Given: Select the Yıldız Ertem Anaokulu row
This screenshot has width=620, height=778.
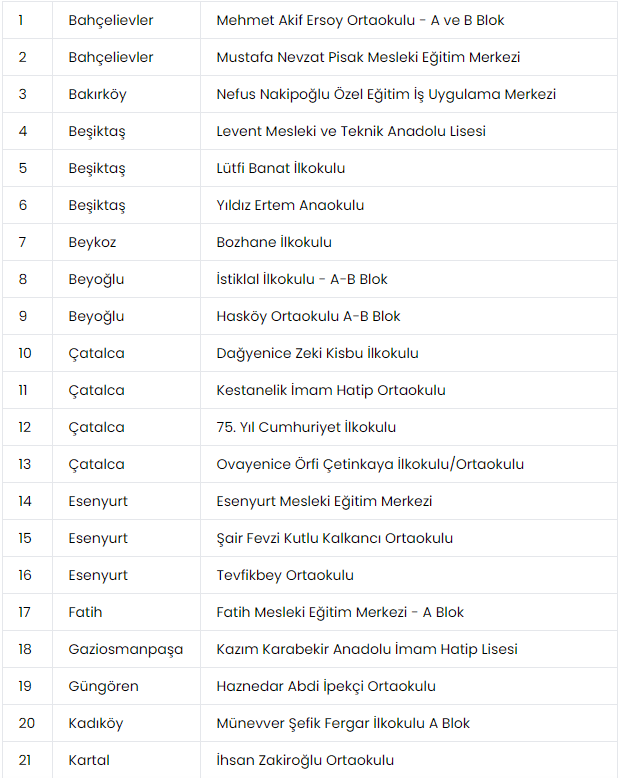Looking at the screenshot, I should click(x=290, y=205).
